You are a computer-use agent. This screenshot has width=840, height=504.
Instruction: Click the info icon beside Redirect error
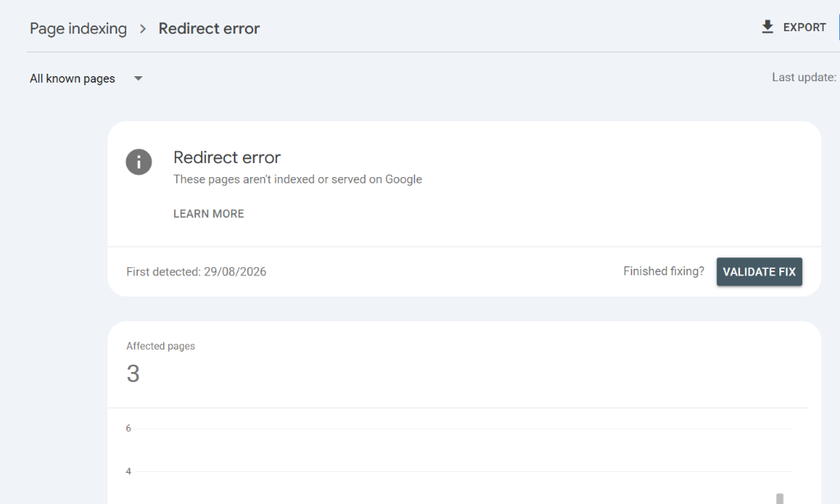pos(139,161)
